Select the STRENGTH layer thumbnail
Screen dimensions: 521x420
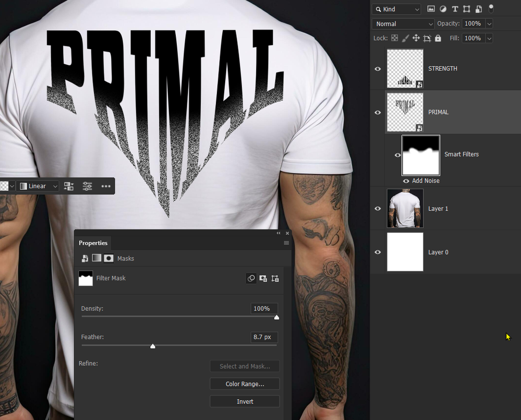405,68
